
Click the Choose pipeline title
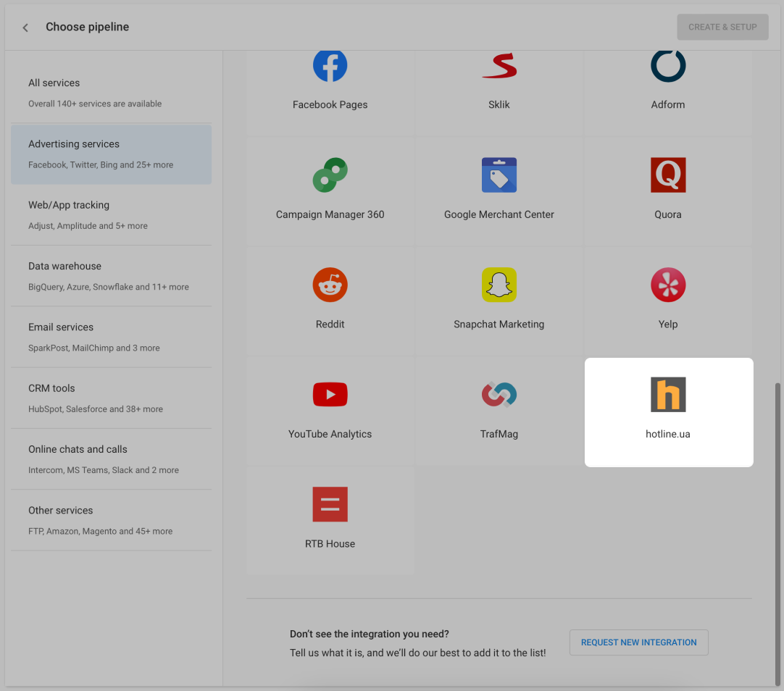(88, 27)
